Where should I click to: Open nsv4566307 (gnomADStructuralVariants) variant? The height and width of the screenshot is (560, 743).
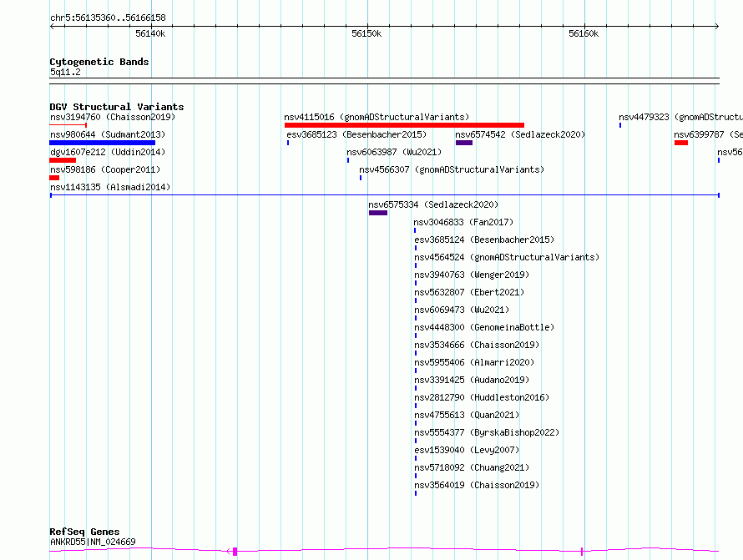pos(452,169)
